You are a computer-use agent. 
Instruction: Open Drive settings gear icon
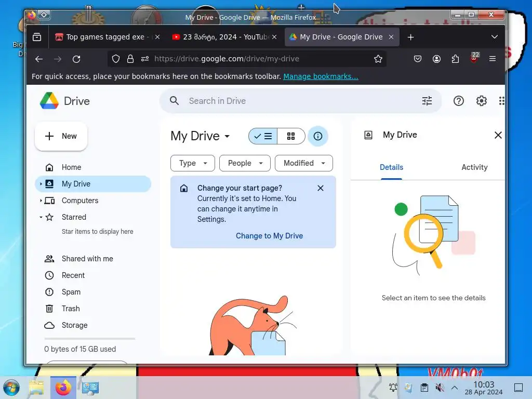(482, 101)
